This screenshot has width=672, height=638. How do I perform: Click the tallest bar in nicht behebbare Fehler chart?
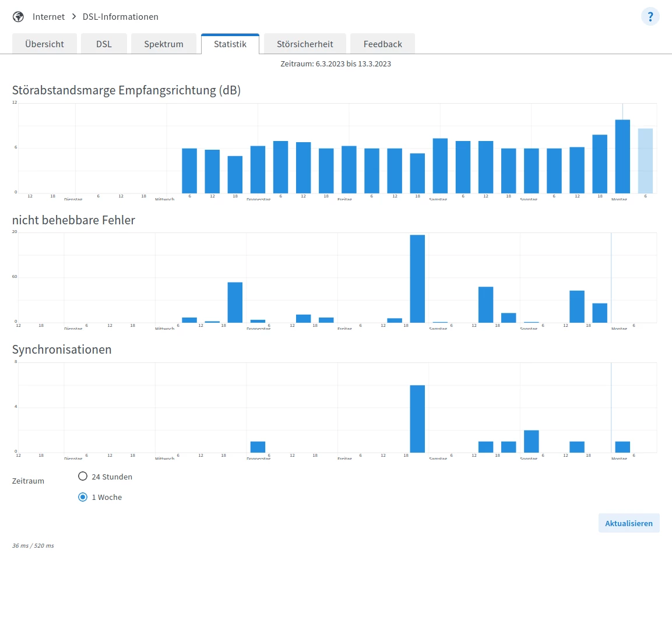point(417,279)
